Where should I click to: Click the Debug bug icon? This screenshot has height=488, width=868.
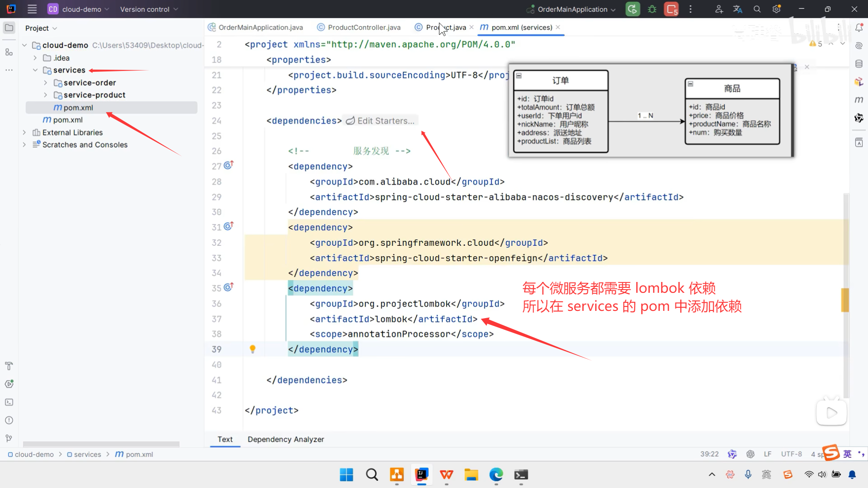[x=652, y=9]
